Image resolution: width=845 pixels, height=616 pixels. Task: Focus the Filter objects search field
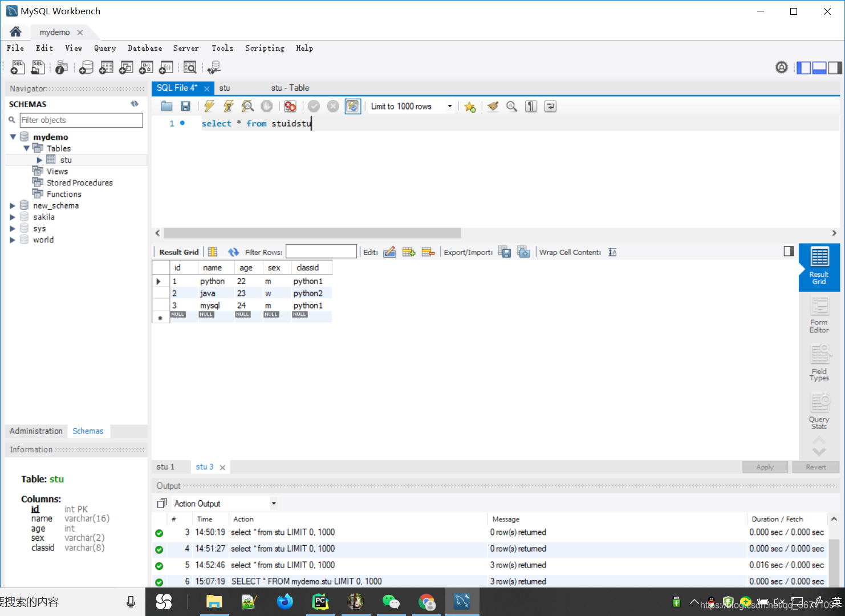(81, 120)
